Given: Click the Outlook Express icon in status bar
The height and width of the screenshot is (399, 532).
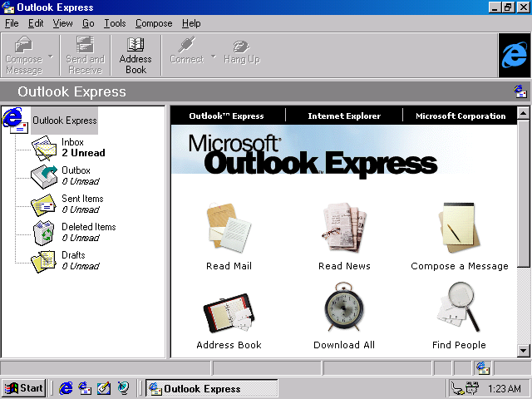Looking at the screenshot, I should pos(482,367).
